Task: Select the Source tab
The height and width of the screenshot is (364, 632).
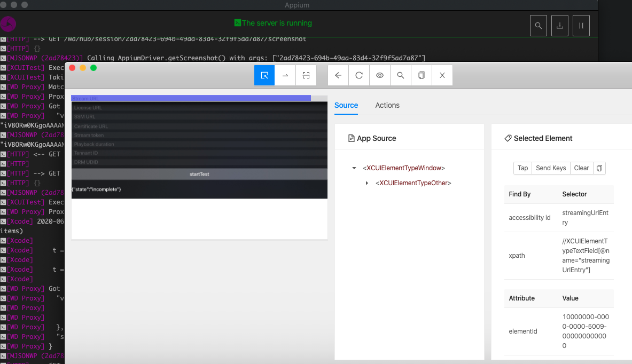Action: coord(346,105)
